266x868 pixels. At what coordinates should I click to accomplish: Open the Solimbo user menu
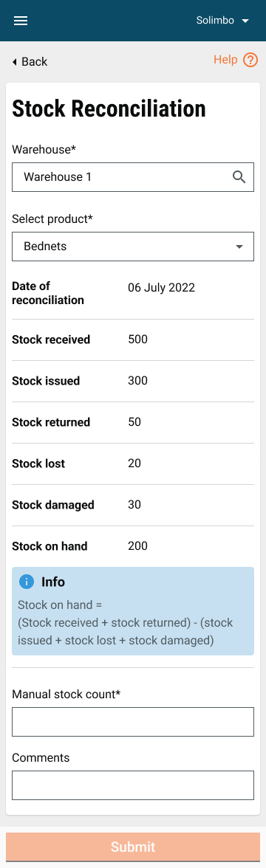coord(223,21)
